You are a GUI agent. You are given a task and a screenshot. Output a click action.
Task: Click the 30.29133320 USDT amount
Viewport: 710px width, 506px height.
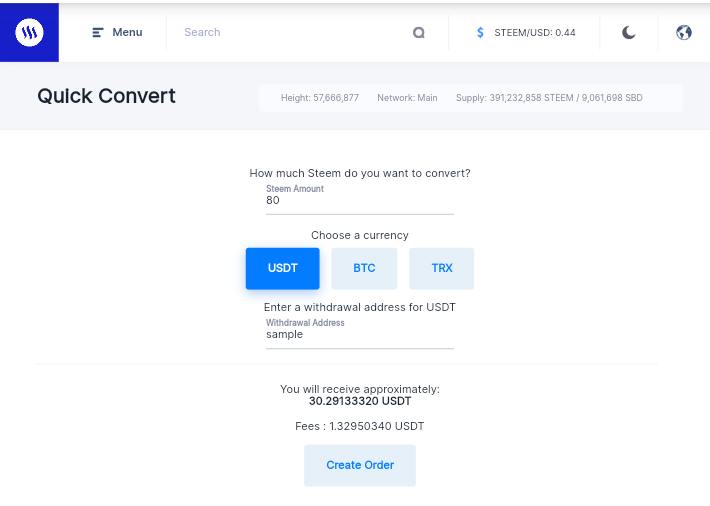point(360,401)
